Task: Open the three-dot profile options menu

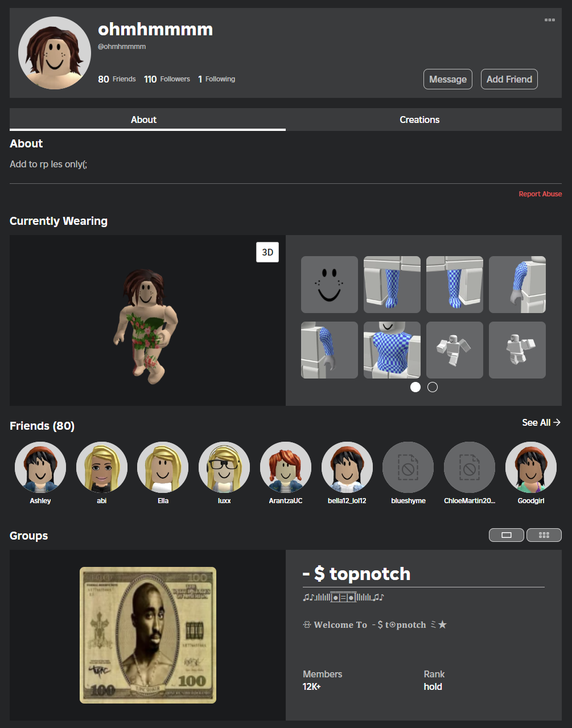Action: point(549,20)
